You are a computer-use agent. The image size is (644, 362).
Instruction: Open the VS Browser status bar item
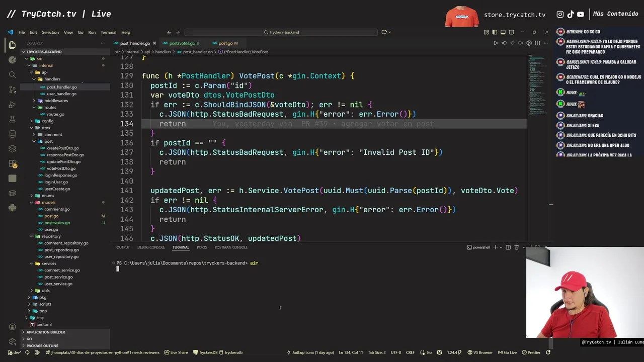click(480, 352)
